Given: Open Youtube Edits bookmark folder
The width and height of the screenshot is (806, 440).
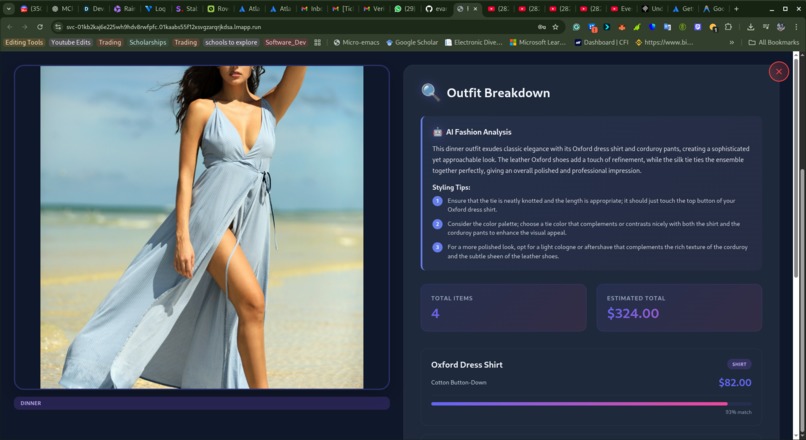Looking at the screenshot, I should pos(70,43).
